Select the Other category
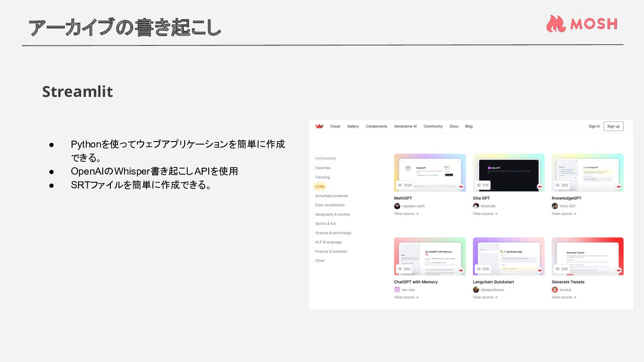Image resolution: width=644 pixels, height=362 pixels. (x=320, y=261)
